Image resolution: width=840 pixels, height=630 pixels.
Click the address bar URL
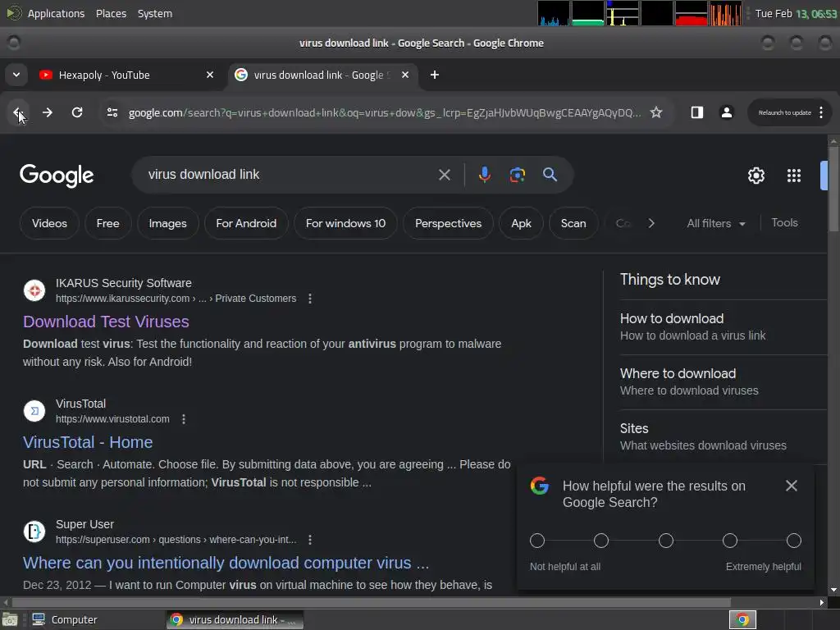pos(384,112)
